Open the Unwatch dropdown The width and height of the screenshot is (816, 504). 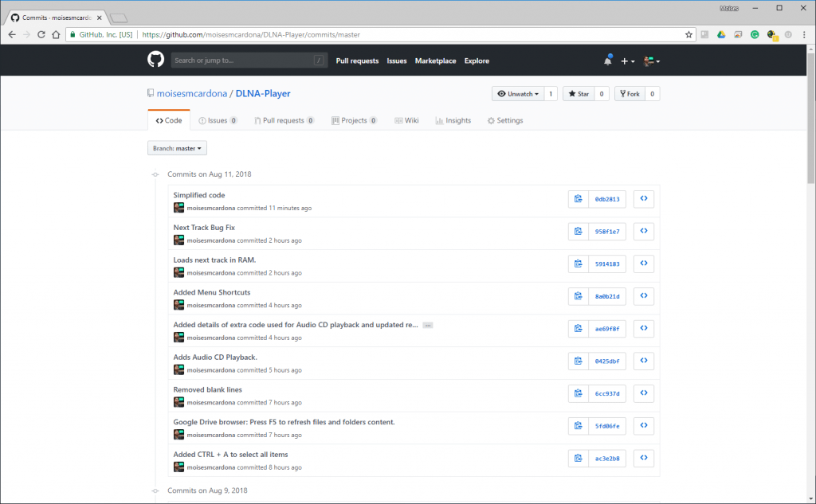517,94
